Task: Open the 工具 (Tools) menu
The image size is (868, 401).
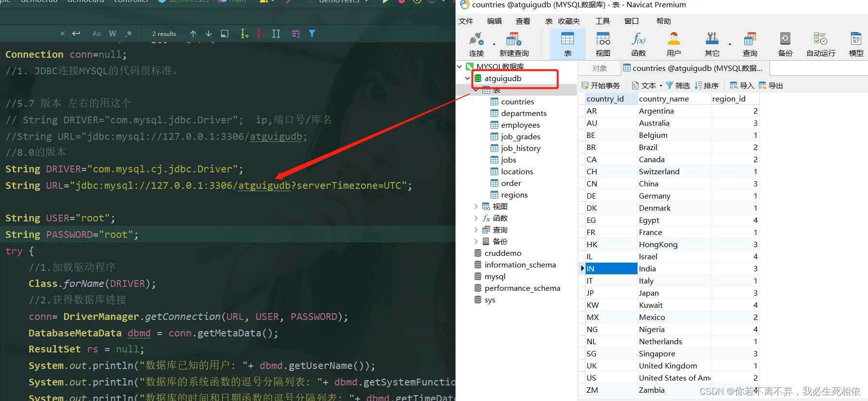Action: [x=602, y=21]
